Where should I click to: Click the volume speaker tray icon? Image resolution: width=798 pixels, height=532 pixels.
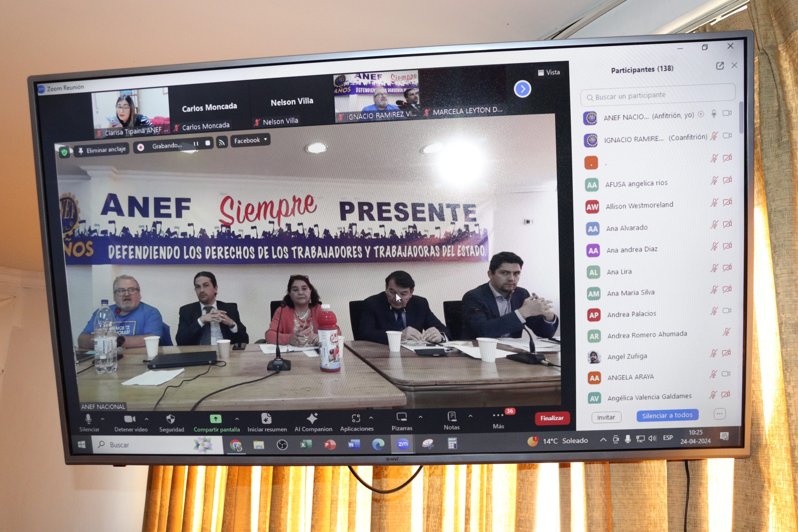pyautogui.click(x=652, y=438)
